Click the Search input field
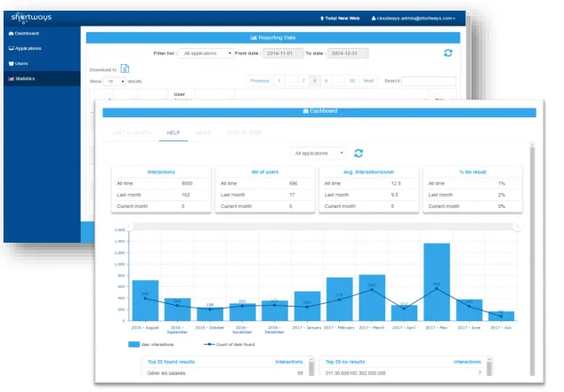The width and height of the screenshot is (564, 392). pyautogui.click(x=429, y=81)
